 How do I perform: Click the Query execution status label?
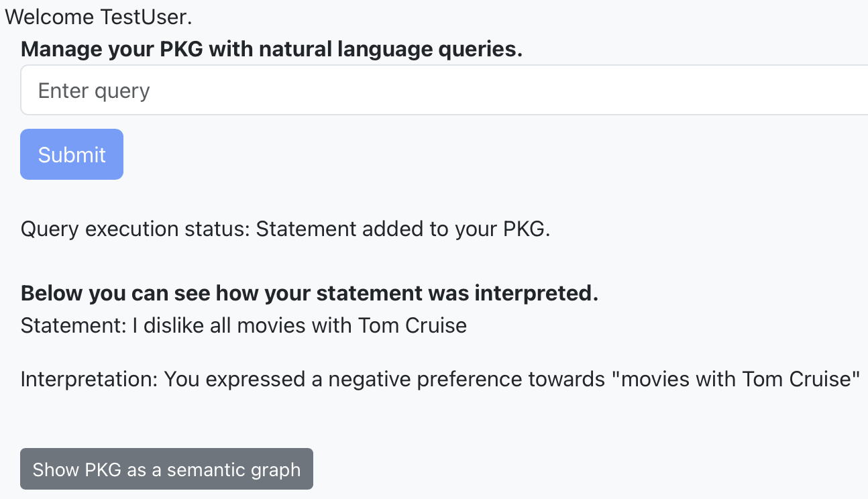(135, 229)
